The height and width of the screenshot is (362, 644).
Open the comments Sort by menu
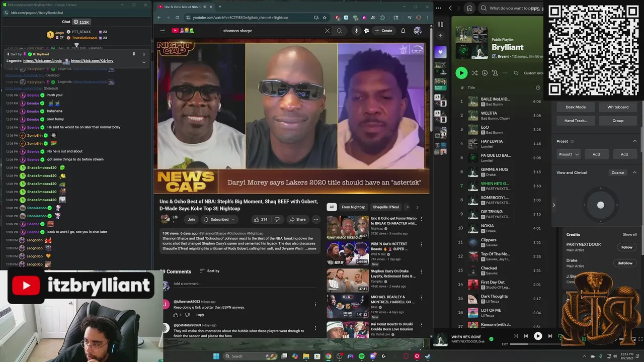coord(210,271)
